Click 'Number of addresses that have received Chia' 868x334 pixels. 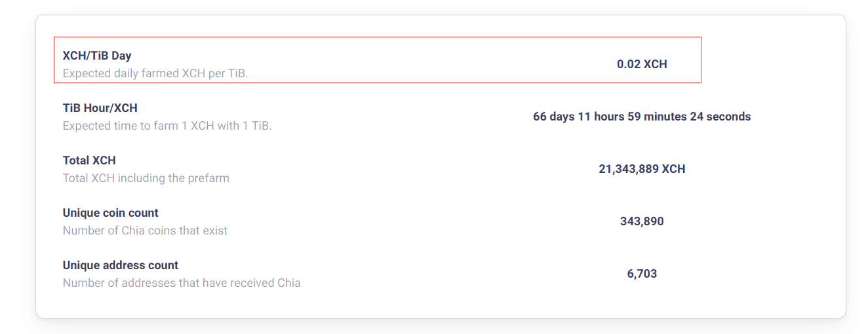coord(182,283)
